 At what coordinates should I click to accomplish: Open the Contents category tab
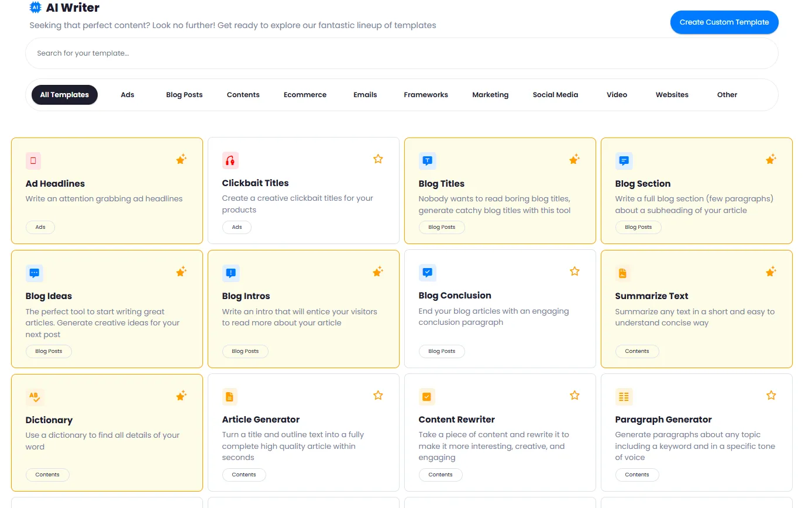(243, 95)
